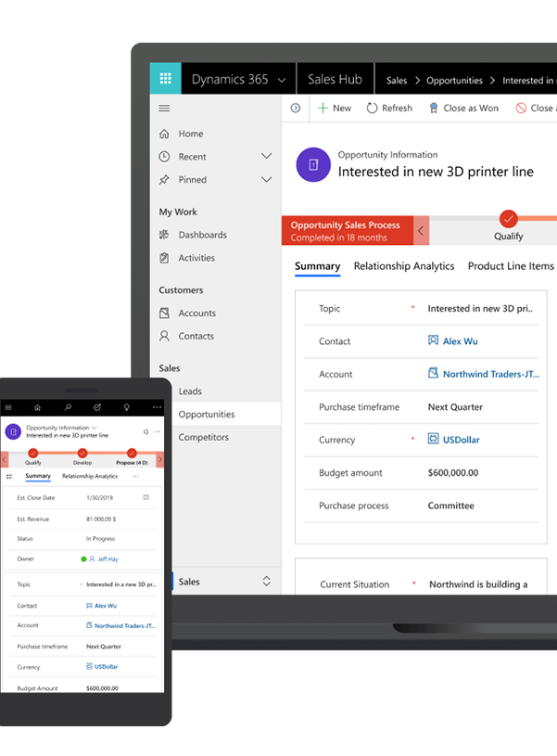557x756 pixels.
Task: Click the Pinned pushpin icon in sidebar
Action: pos(164,179)
